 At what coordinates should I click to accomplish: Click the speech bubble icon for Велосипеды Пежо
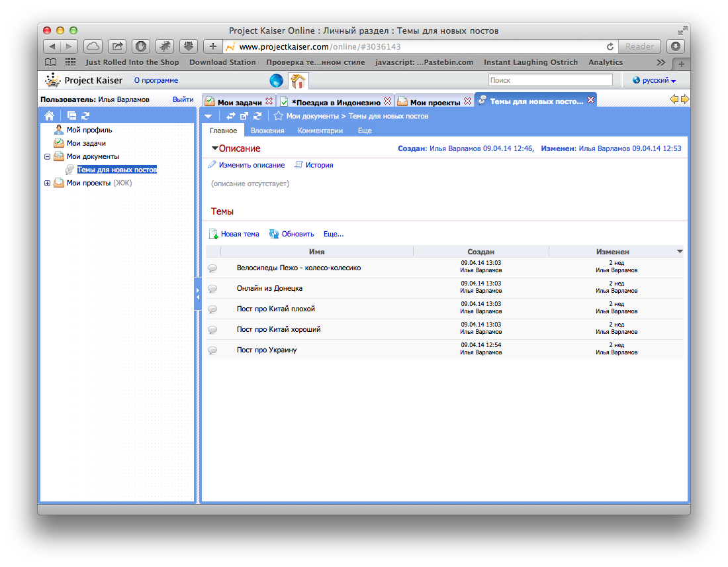(x=212, y=268)
